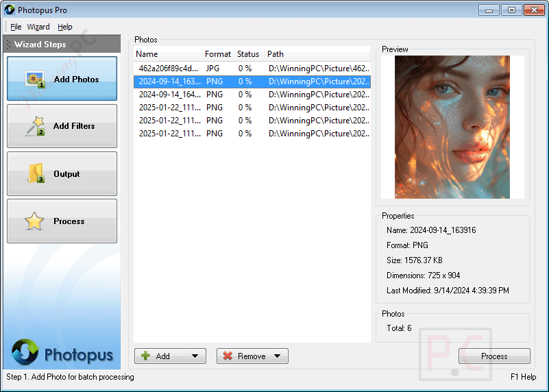Image resolution: width=549 pixels, height=392 pixels.
Task: Click the Name: 2024-09-14_163916 property
Action: tap(431, 230)
